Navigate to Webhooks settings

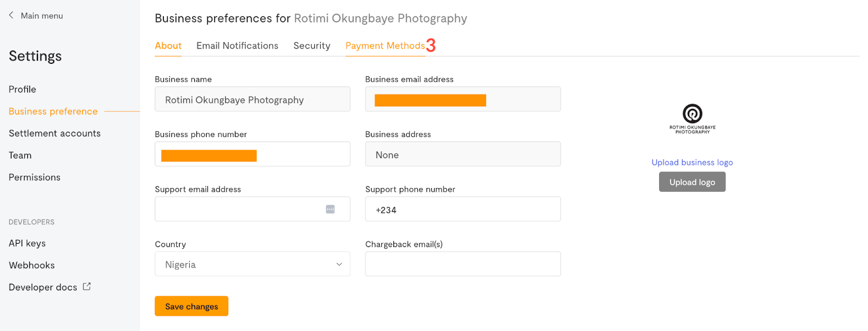coord(31,265)
